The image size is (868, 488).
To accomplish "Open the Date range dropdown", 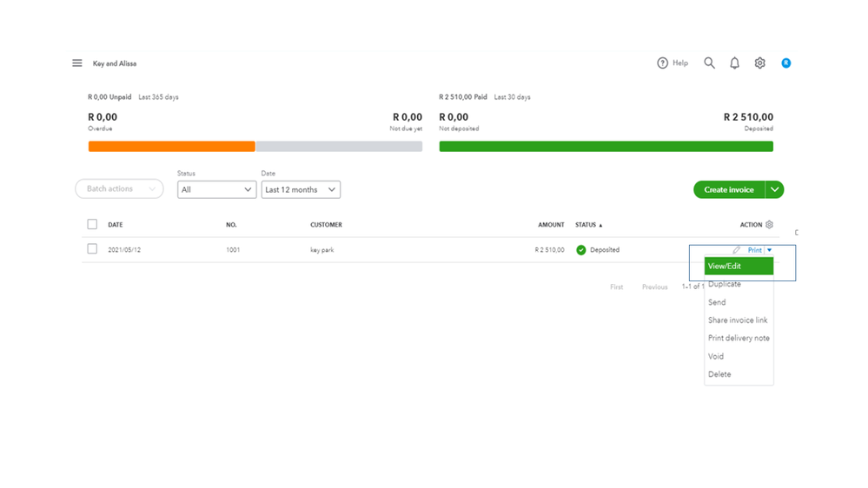I will point(301,189).
